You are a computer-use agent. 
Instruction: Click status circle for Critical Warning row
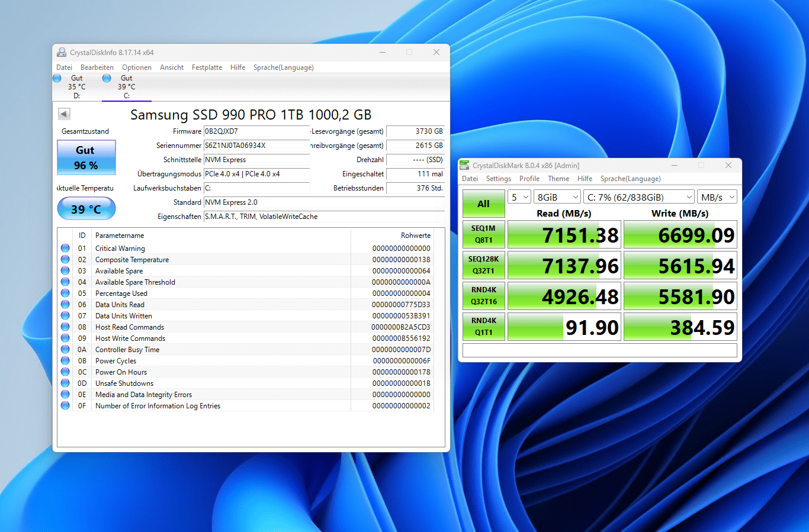65,248
